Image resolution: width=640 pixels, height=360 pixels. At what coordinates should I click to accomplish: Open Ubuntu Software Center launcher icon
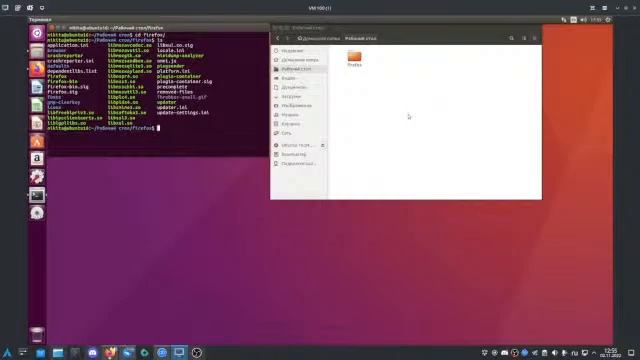(37, 141)
